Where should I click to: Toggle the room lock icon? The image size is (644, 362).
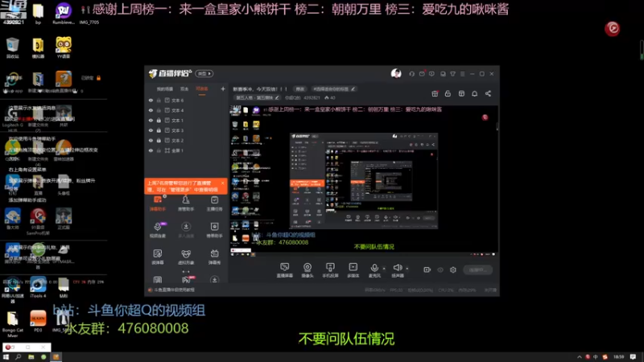(x=448, y=93)
